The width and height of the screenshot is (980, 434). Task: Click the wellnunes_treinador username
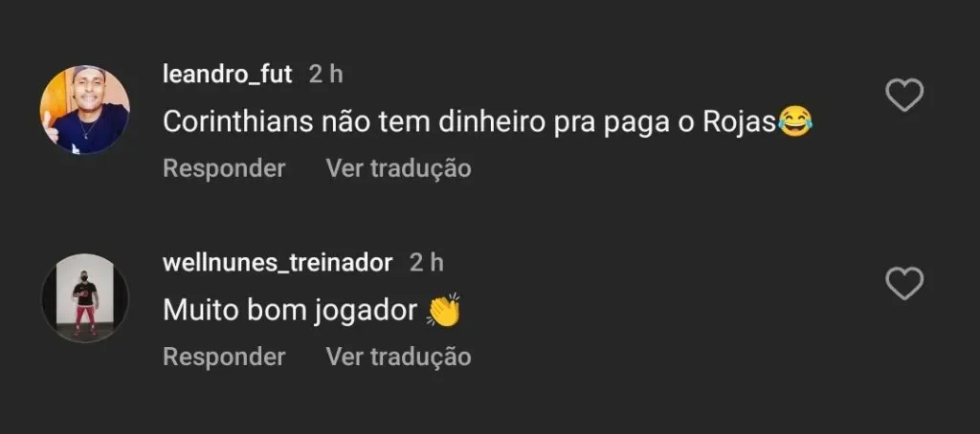coord(278,263)
